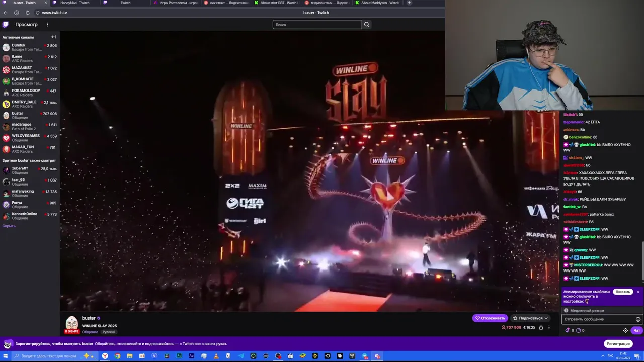
Task: Click Просмотр in top navigation
Action: pyautogui.click(x=26, y=24)
